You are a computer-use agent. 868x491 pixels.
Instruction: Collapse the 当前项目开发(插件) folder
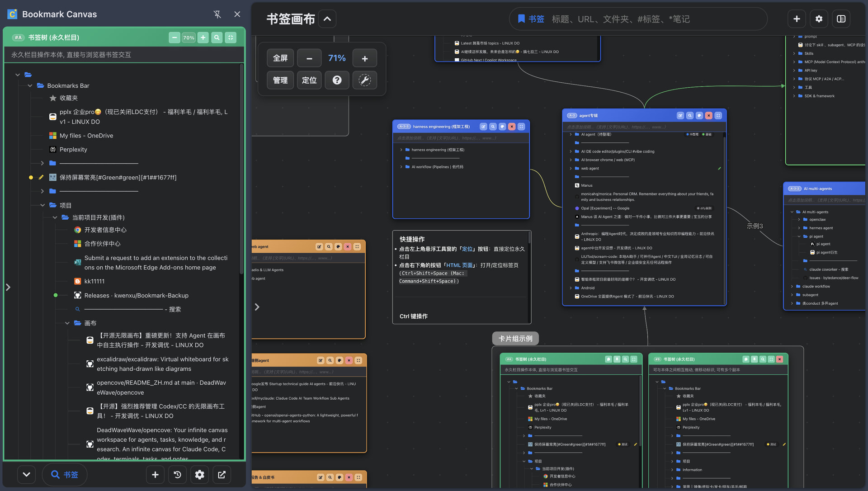pos(55,217)
